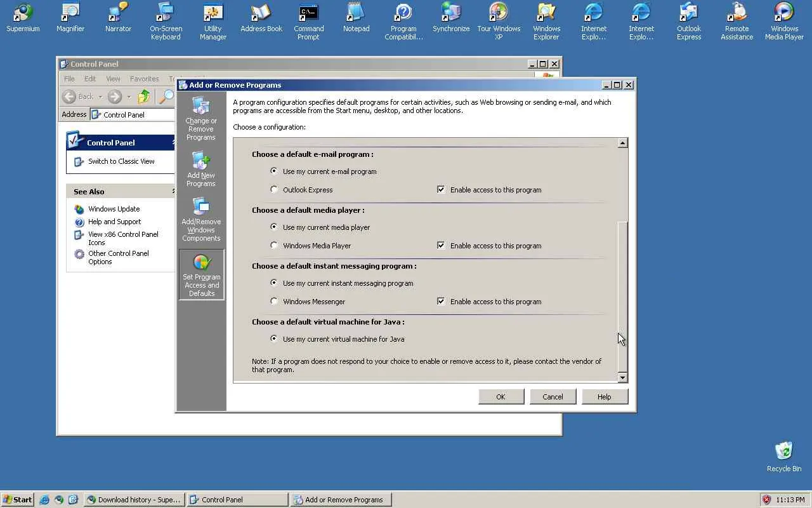Screen dimensions: 812x508
Task: Open the File menu in Control Panel
Action: click(x=69, y=79)
